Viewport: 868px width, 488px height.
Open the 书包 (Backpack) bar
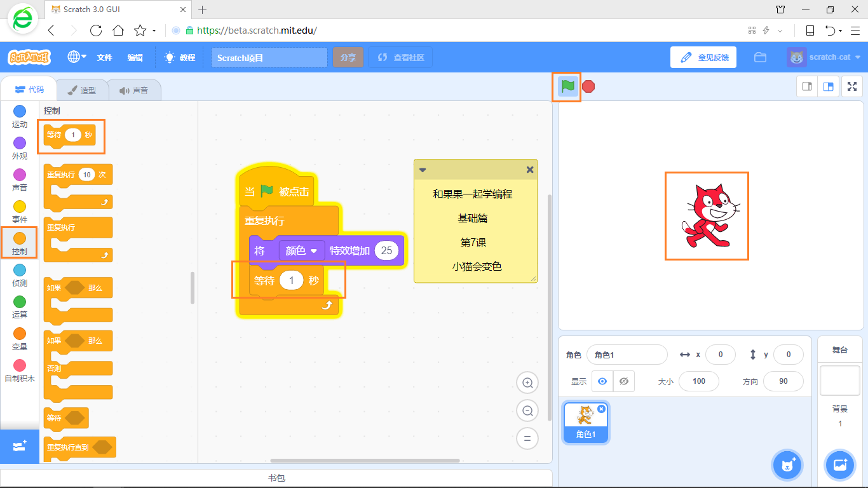point(276,478)
